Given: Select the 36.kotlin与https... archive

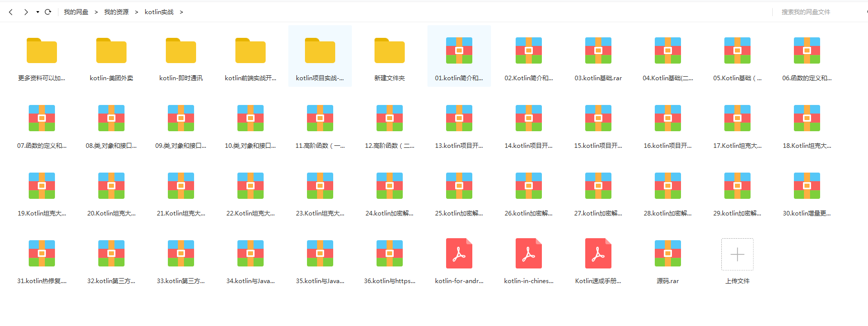Looking at the screenshot, I should click(x=390, y=253).
